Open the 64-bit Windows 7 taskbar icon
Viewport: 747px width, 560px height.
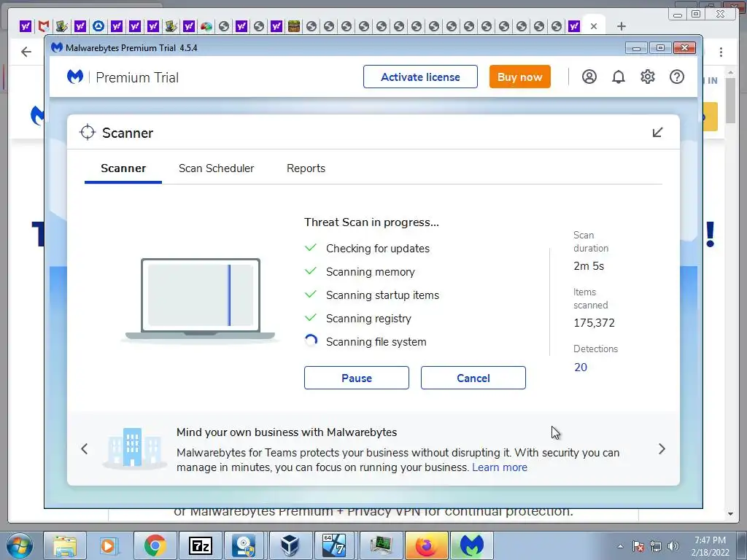tap(335, 545)
